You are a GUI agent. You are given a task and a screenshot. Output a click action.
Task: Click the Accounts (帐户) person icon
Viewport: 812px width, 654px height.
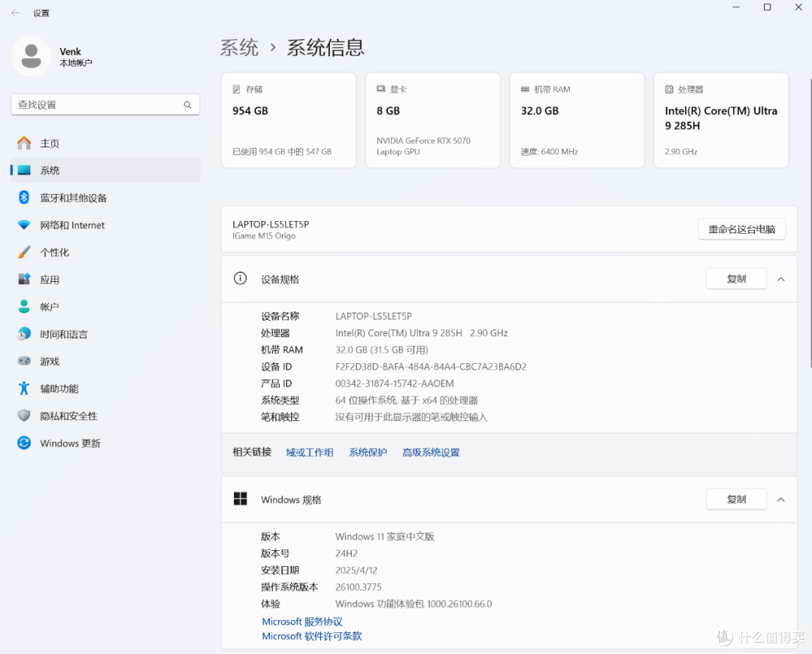point(24,307)
